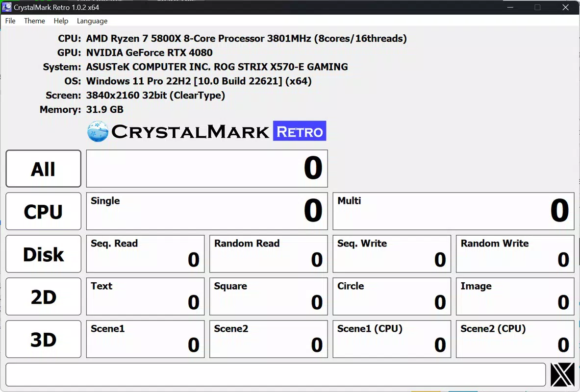Click the X (Twitter) logo icon

click(562, 375)
